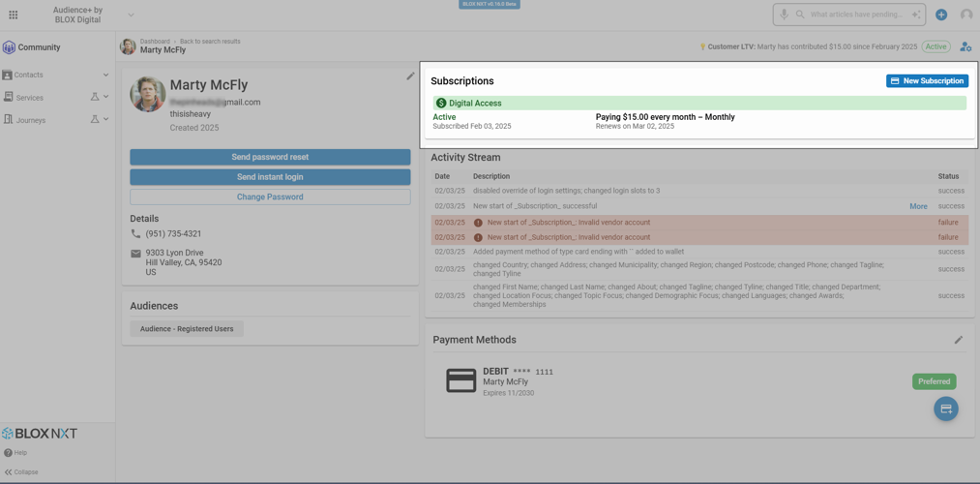Click the debit card icon
This screenshot has height=484, width=980.
click(461, 380)
